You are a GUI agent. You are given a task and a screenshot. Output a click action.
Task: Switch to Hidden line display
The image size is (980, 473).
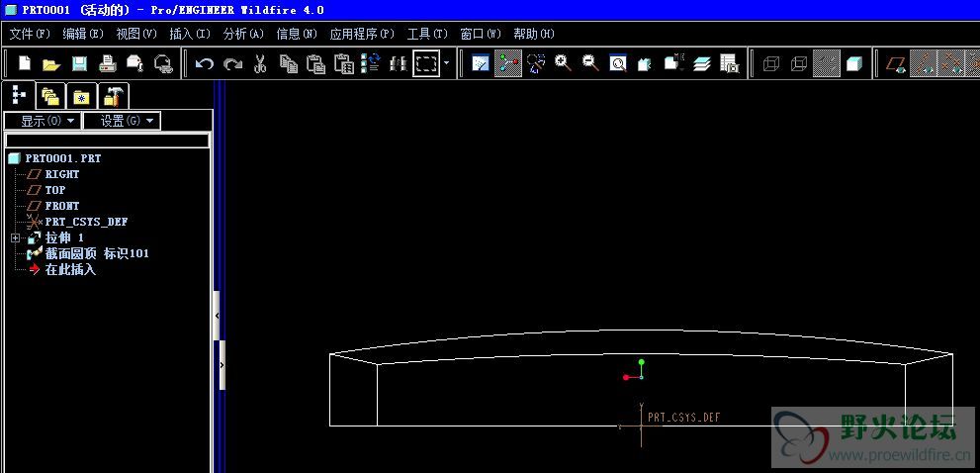(799, 63)
